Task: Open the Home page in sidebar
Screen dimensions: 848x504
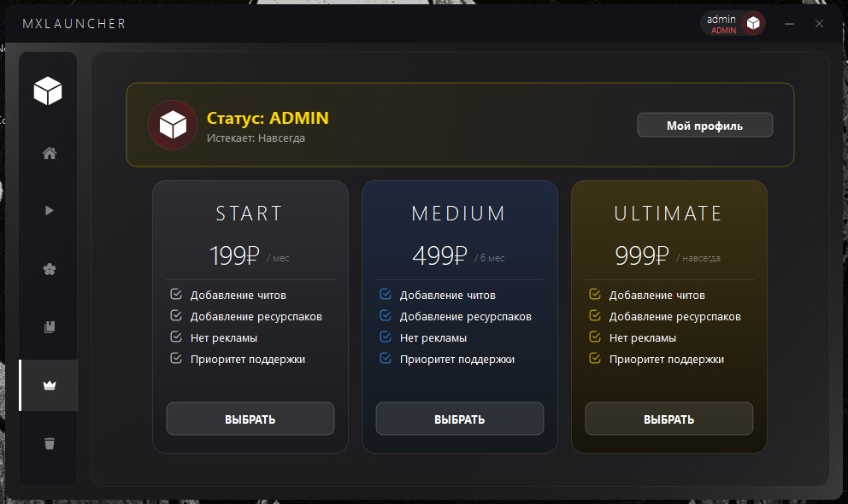Action: [49, 154]
